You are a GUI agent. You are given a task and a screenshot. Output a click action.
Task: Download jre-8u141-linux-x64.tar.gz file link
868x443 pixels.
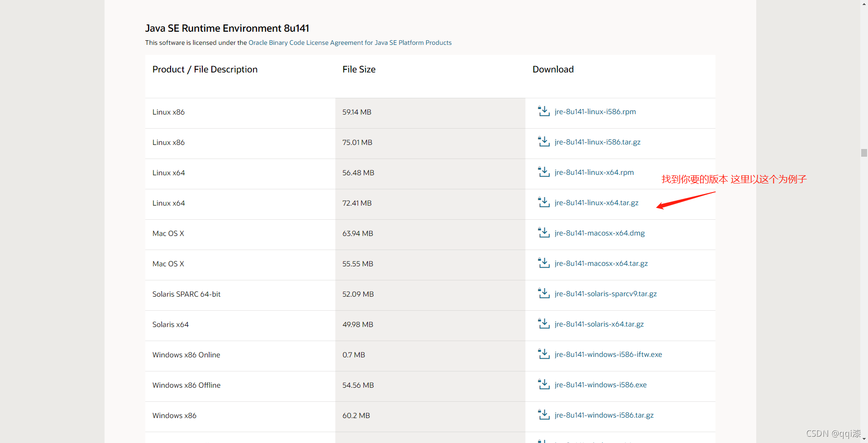pyautogui.click(x=596, y=203)
